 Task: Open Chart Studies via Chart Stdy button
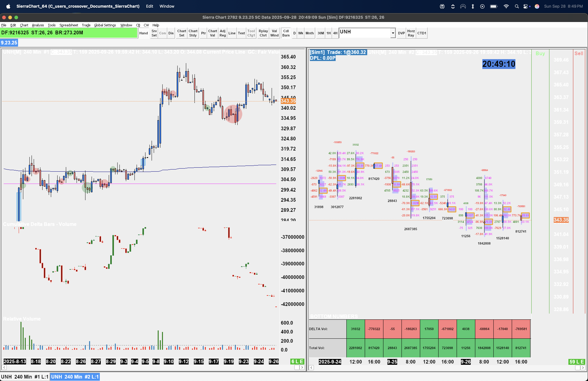(193, 33)
